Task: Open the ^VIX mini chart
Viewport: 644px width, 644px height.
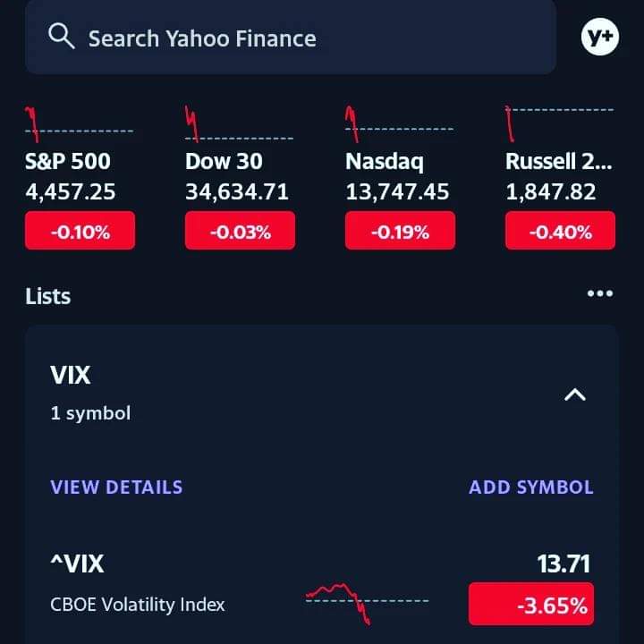Action: tap(368, 604)
